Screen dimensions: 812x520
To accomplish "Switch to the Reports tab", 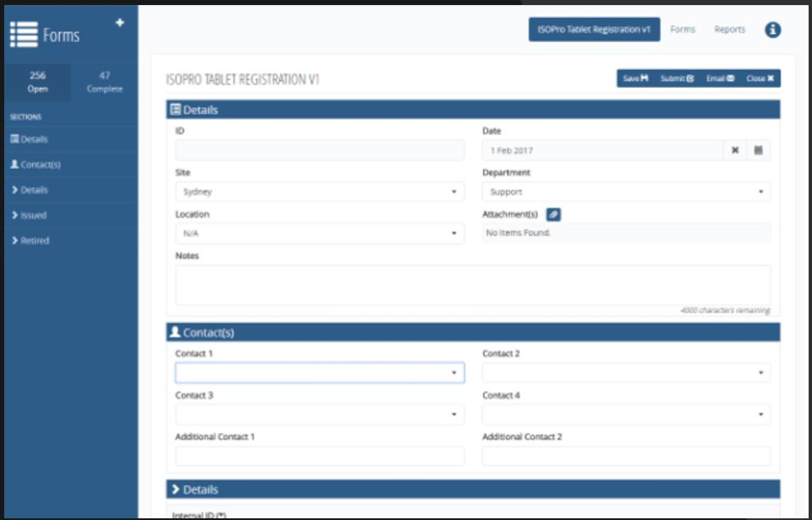I will (x=728, y=29).
